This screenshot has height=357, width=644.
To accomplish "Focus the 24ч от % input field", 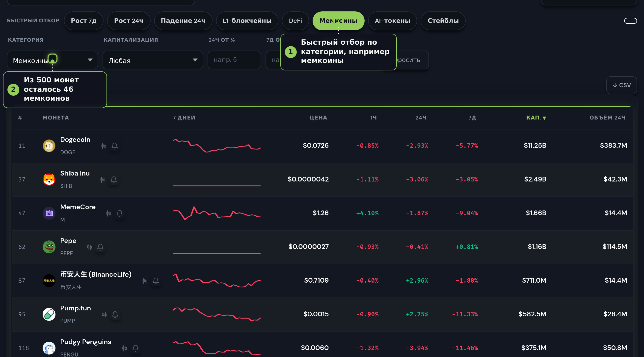I will pyautogui.click(x=234, y=60).
